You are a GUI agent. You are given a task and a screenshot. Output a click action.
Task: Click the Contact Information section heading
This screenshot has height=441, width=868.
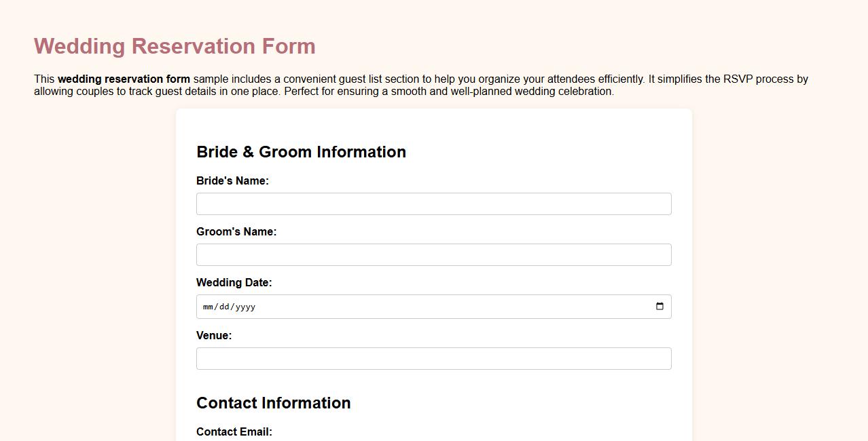pos(273,402)
